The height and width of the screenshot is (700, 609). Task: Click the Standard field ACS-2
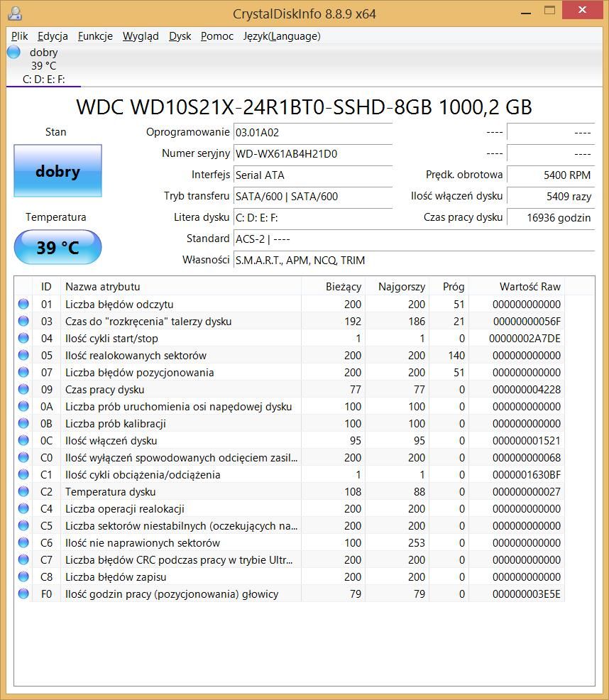point(415,239)
